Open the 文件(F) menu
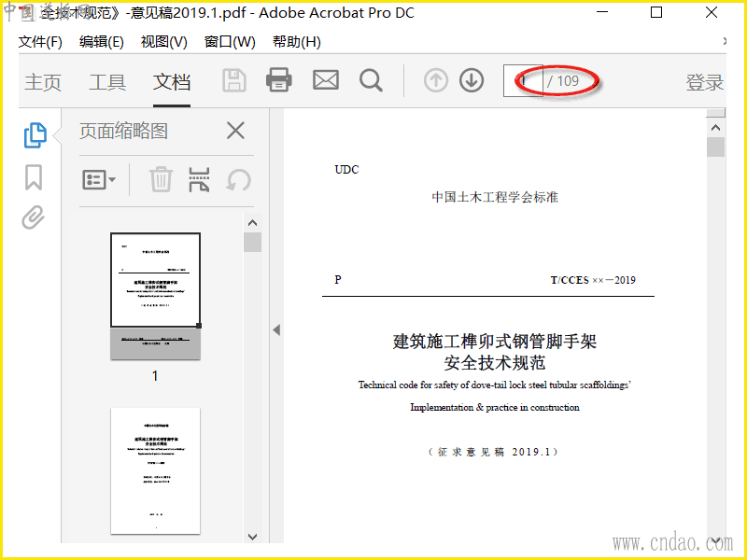 click(40, 42)
